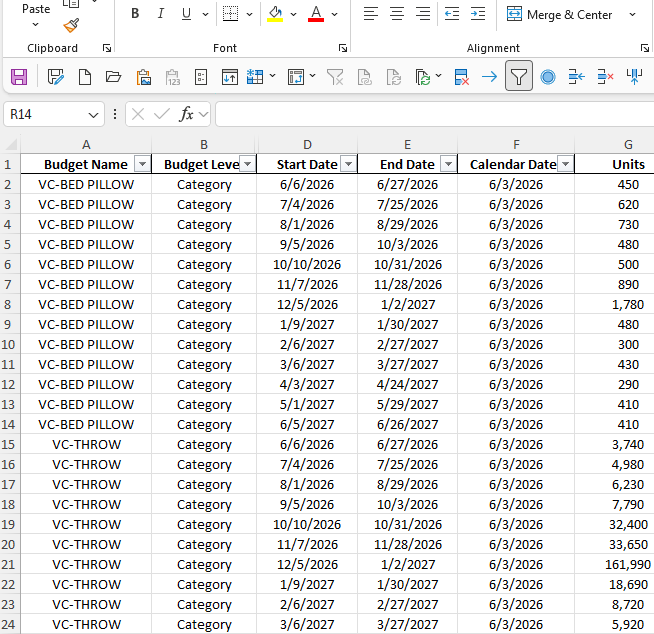The image size is (654, 634).
Task: Click the blue right arrow icon
Action: click(x=489, y=77)
